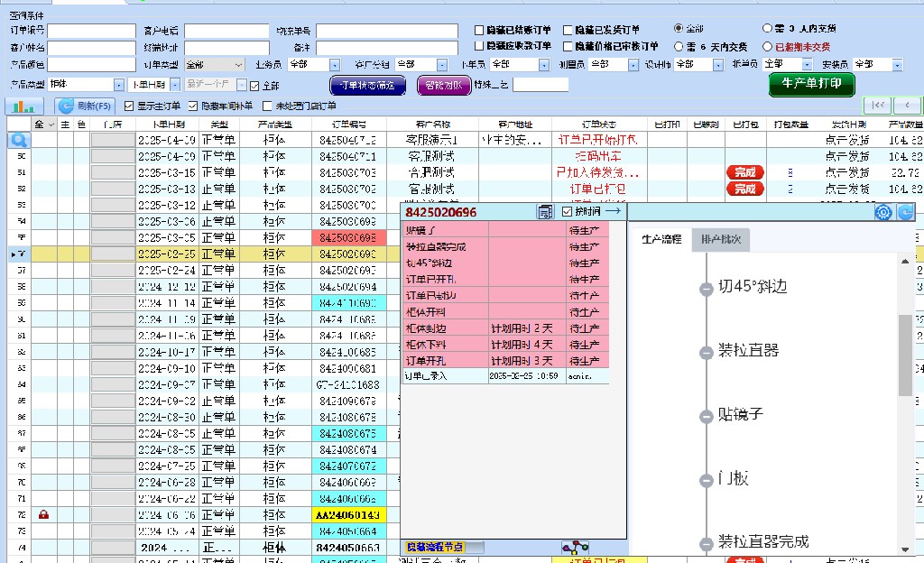Sort by the 下单日期 column header
This screenshot has width=924, height=563.
point(169,125)
